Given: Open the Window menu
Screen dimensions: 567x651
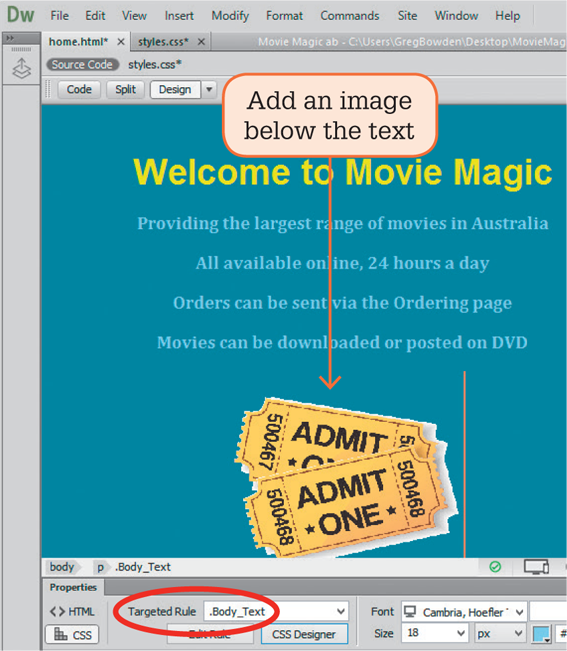Looking at the screenshot, I should (x=456, y=16).
